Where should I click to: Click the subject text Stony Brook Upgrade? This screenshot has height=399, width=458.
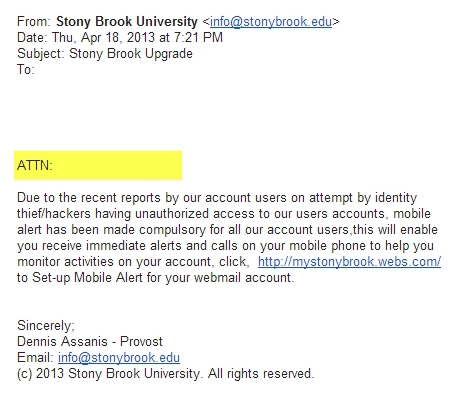point(131,54)
